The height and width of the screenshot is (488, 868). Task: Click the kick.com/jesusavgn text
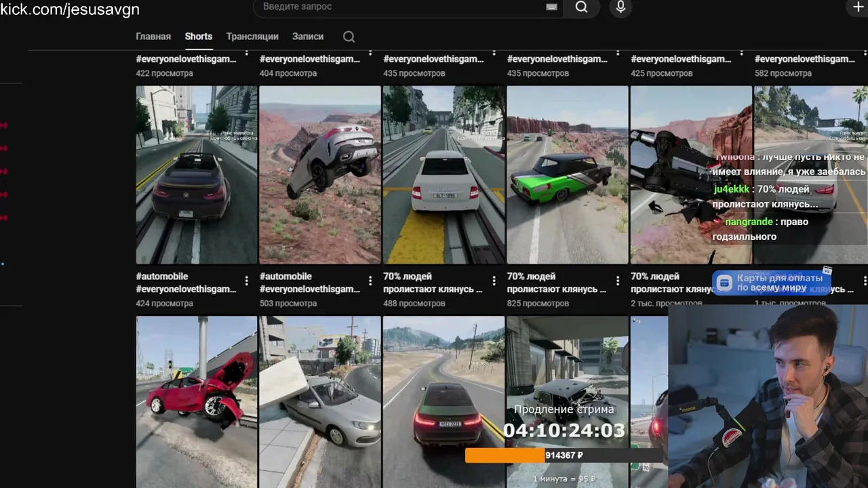70,9
